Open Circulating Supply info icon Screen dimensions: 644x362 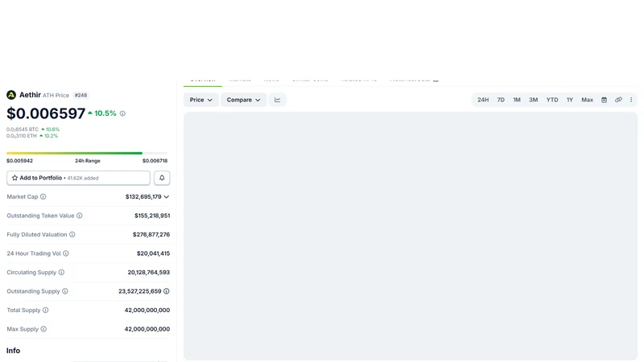pyautogui.click(x=61, y=272)
